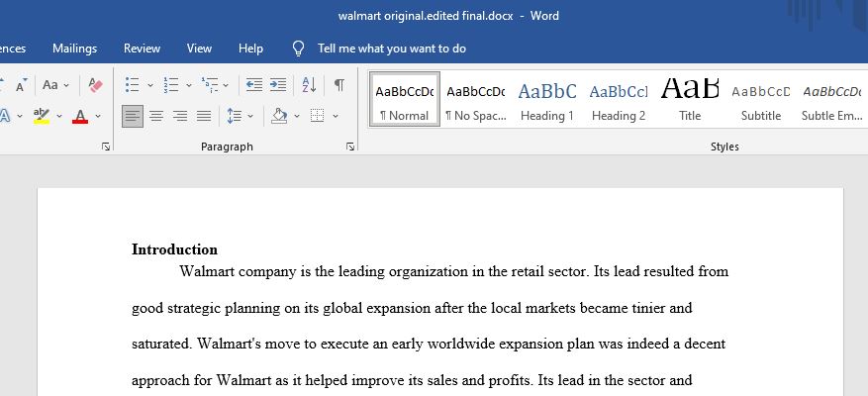The width and height of the screenshot is (868, 396).
Task: Click the Multilevel List icon
Action: coord(210,85)
